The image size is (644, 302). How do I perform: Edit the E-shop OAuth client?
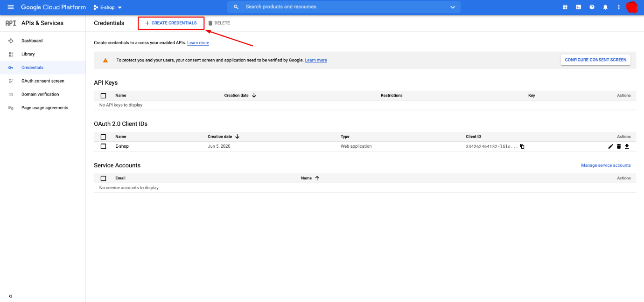(611, 146)
